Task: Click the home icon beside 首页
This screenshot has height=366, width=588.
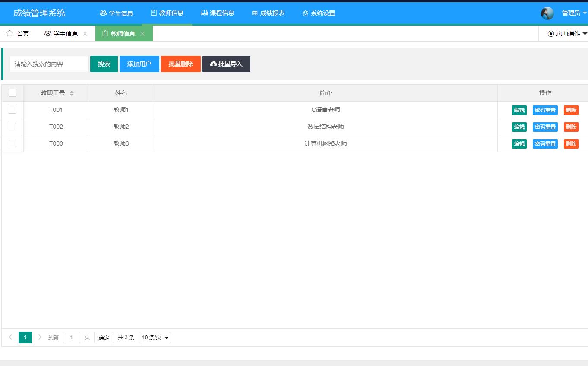Action: pos(9,33)
